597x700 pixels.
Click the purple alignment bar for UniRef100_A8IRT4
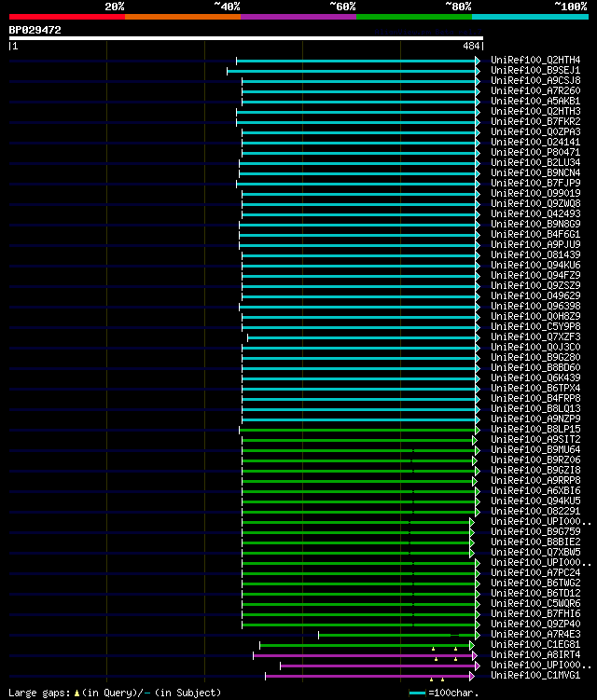tap(365, 656)
